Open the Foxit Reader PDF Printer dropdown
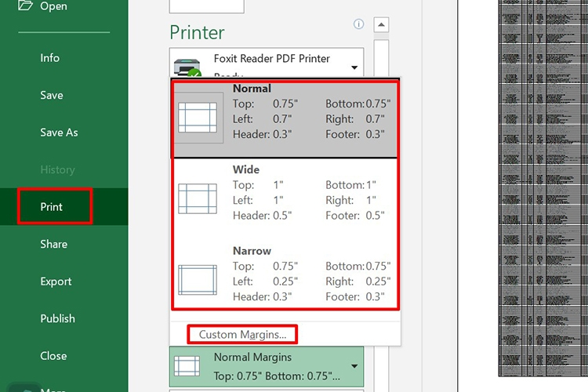Image resolution: width=588 pixels, height=392 pixels. [x=354, y=67]
